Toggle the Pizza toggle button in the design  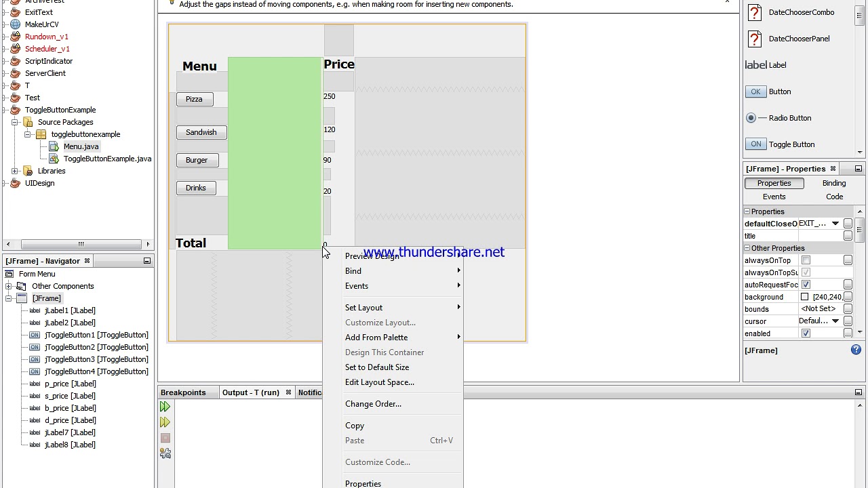195,99
